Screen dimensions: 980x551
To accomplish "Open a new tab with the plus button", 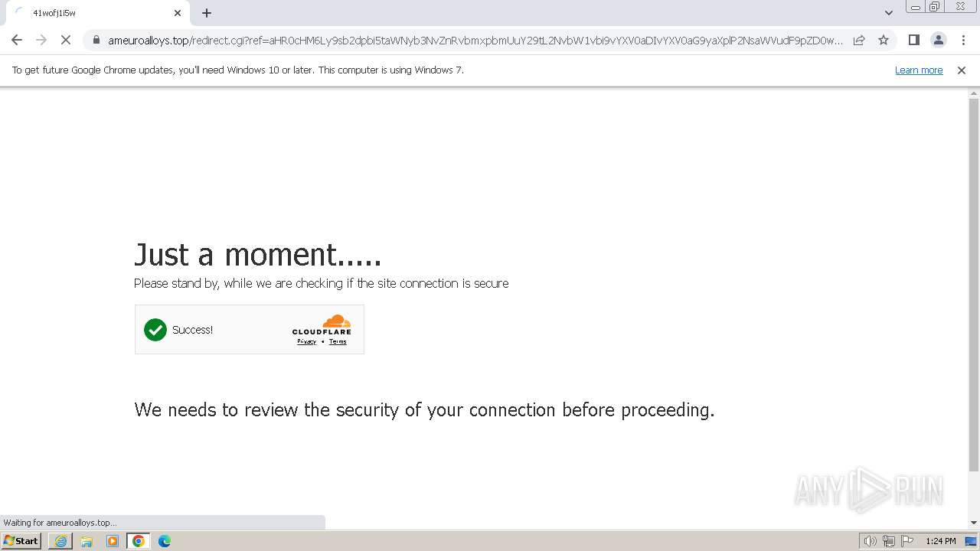I will 207,13.
